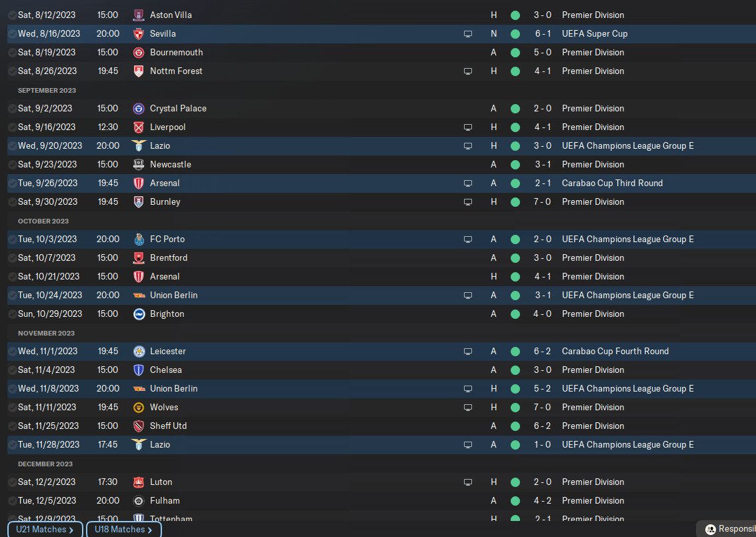Toggle the checkmark beside Sat, 12/2/2023 match
This screenshot has height=537, width=756.
(12, 482)
